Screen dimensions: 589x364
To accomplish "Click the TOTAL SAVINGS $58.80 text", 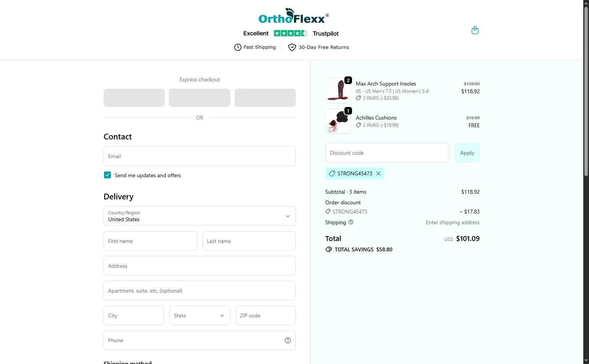I will point(363,249).
